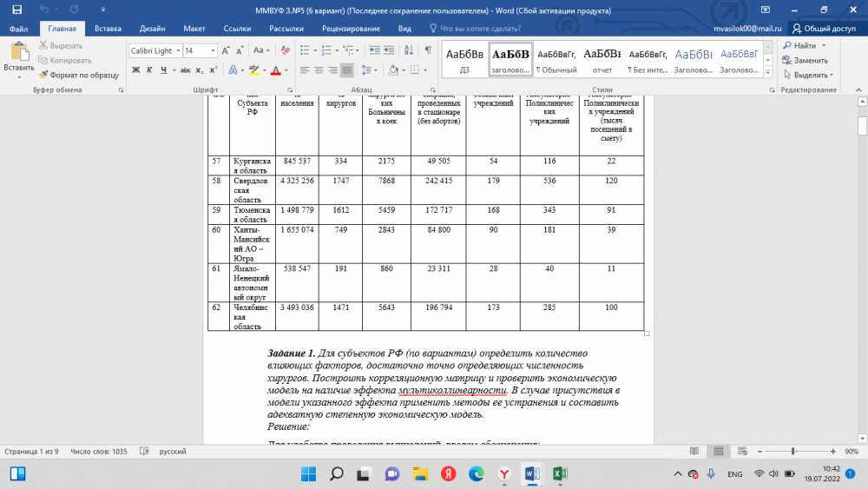Click the Format Painter (Формат по образцу)
This screenshot has width=868, height=489.
click(x=76, y=75)
